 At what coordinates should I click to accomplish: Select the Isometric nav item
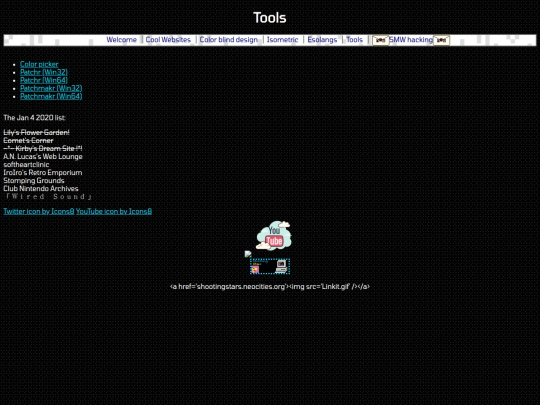pyautogui.click(x=282, y=40)
